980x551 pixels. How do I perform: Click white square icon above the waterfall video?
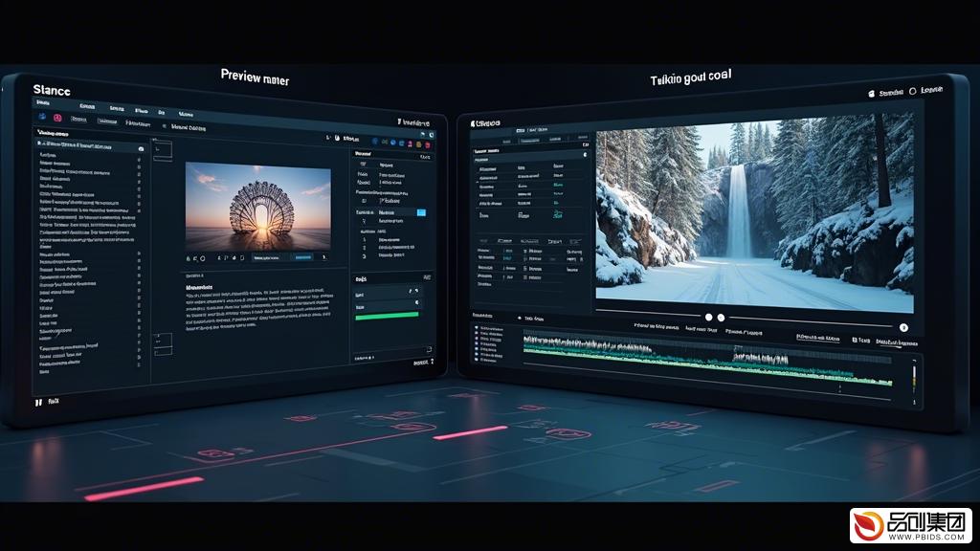871,94
